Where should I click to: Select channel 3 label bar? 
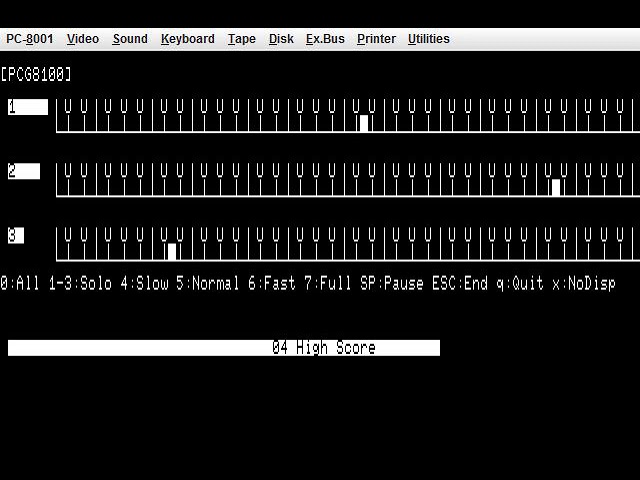click(x=16, y=235)
